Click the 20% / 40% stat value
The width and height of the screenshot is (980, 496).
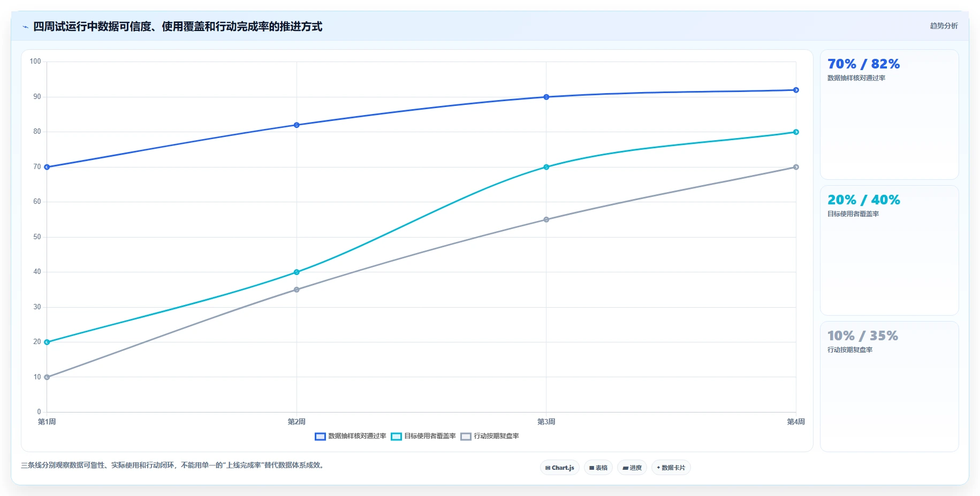[x=863, y=200]
